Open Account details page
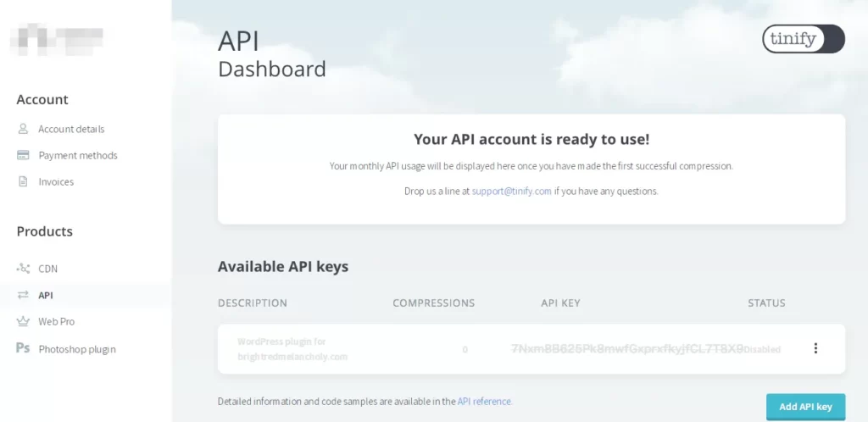The width and height of the screenshot is (868, 422). tap(71, 129)
